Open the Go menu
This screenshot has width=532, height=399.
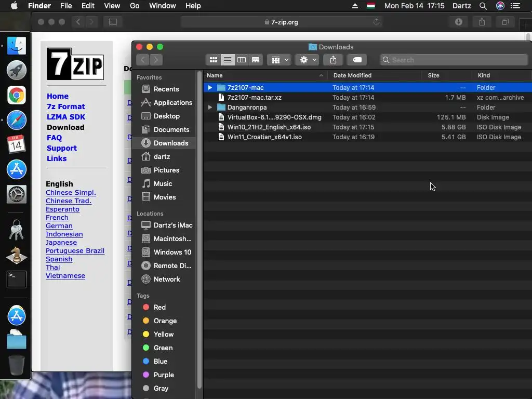135,6
